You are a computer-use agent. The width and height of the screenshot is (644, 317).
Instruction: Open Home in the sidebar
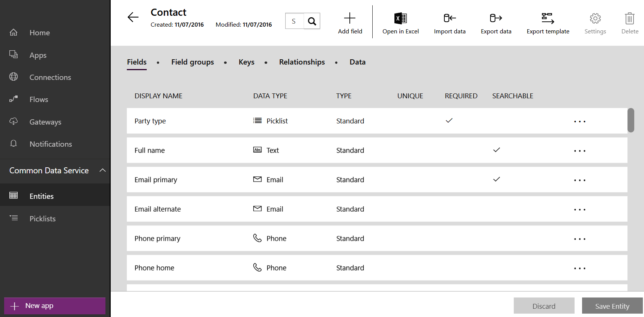tap(40, 33)
